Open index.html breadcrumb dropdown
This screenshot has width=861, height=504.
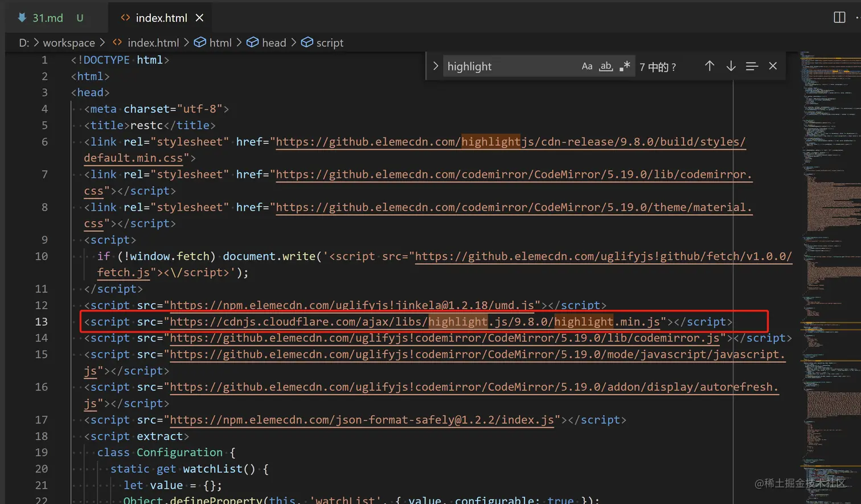click(x=146, y=43)
